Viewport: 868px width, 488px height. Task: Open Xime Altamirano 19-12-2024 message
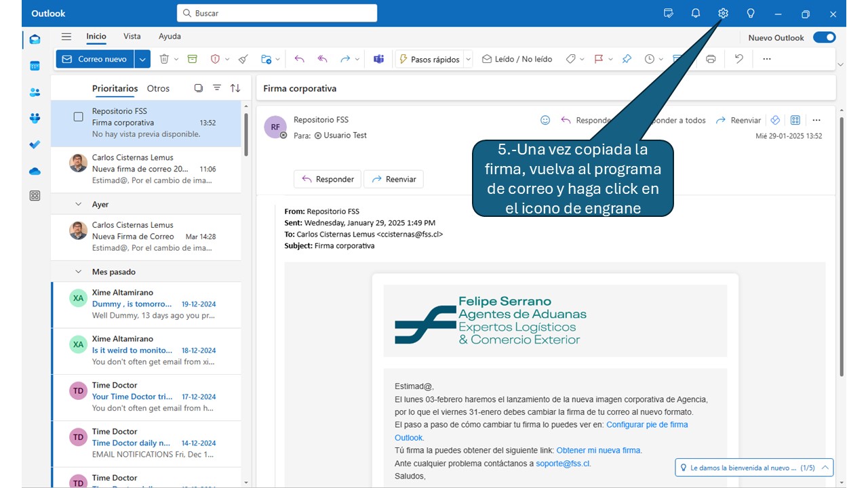tap(146, 305)
